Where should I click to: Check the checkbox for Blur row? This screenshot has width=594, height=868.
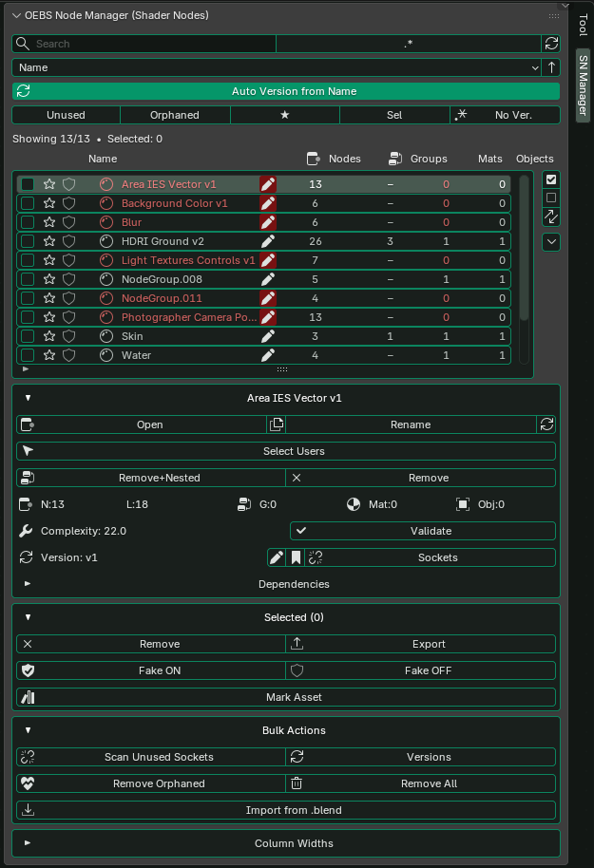pos(28,222)
